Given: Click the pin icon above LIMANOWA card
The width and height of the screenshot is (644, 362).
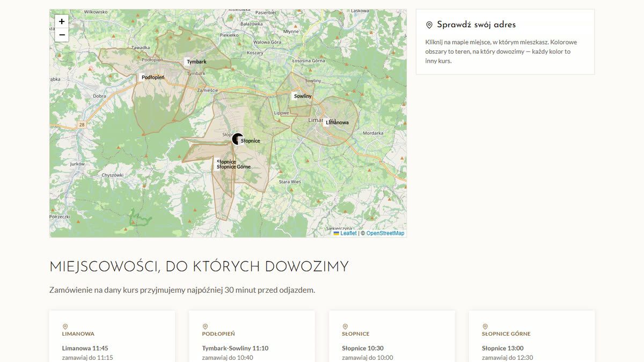Looking at the screenshot, I should [65, 327].
